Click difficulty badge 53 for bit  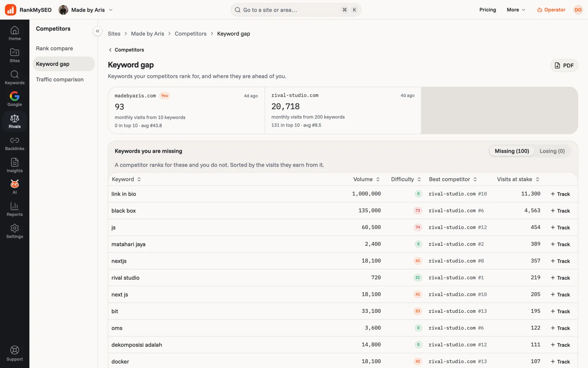pyautogui.click(x=417, y=311)
